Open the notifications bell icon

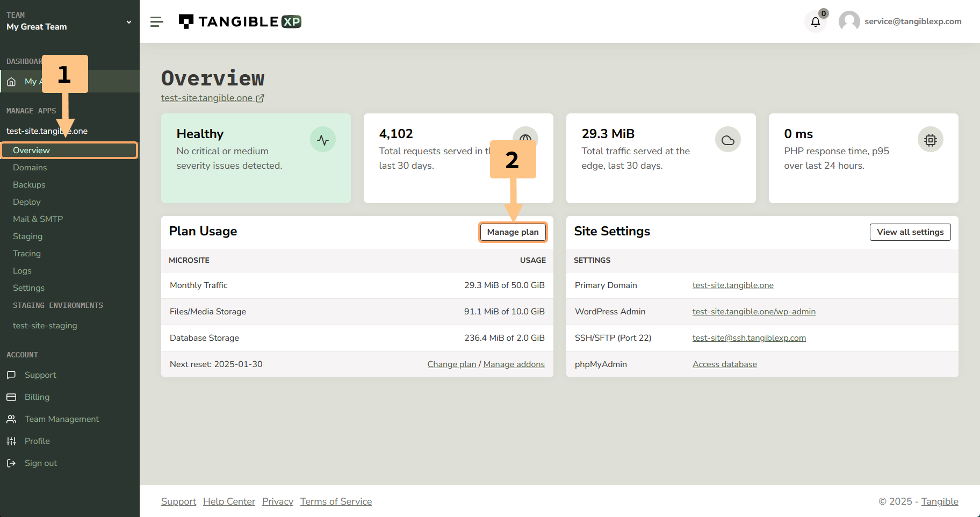[815, 22]
